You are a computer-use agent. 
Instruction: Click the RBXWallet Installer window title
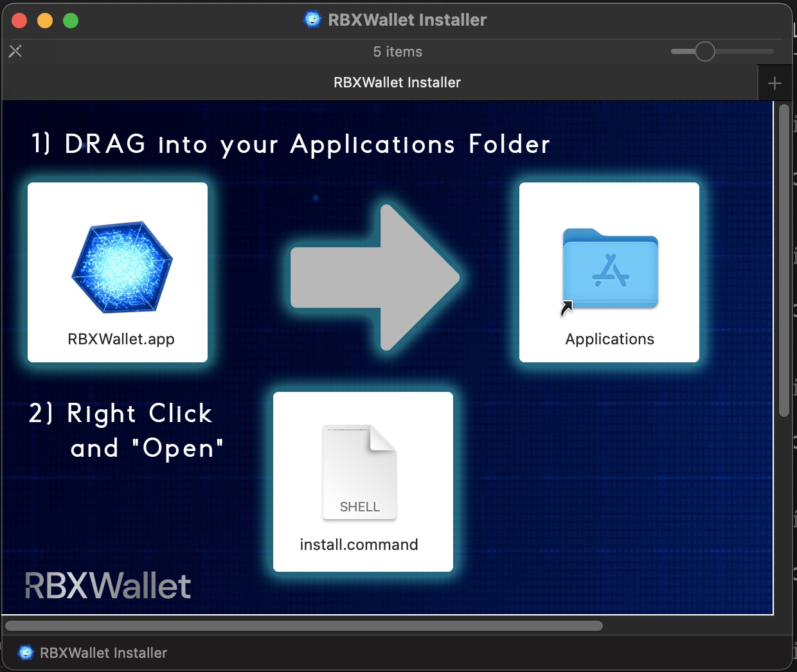click(407, 20)
